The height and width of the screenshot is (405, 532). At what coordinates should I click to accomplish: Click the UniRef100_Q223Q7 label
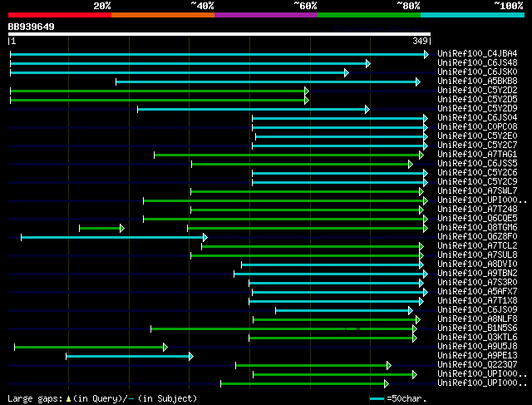tap(477, 365)
